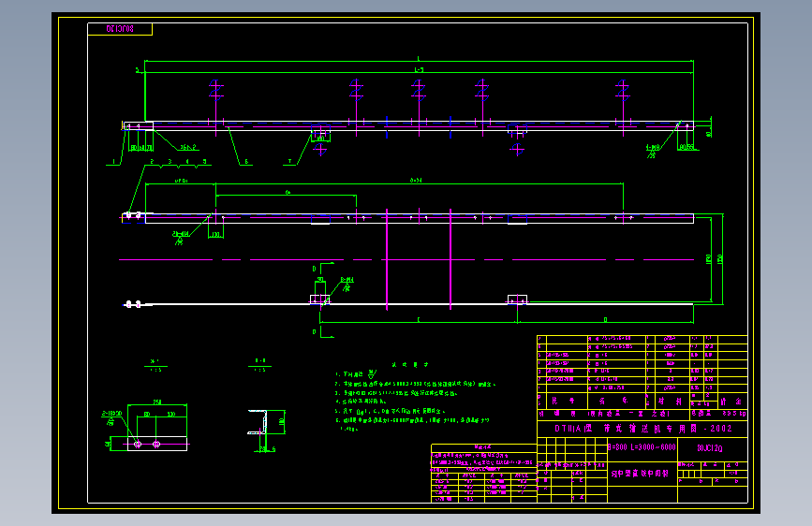
Task: Click the bottom-right dimension labeled D
Action: tap(605, 320)
